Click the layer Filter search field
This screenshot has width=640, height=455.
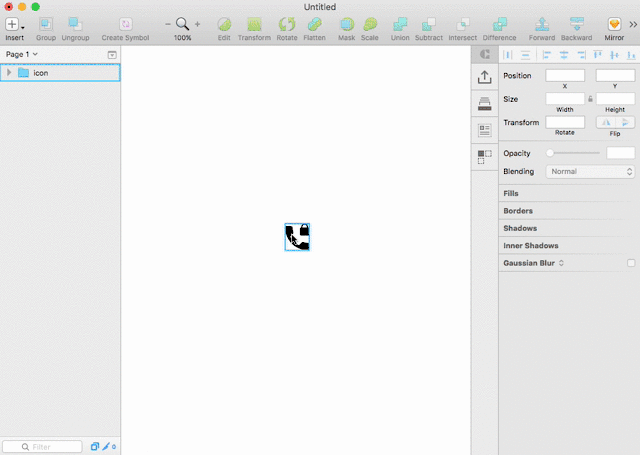point(42,447)
